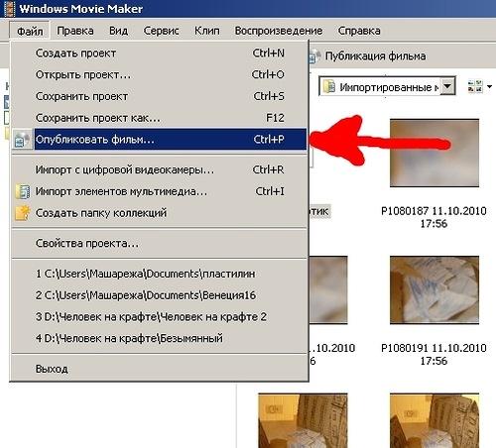The height and width of the screenshot is (448, 496).
Task: Choose Импорт с цифровой видеокамеры…
Action: point(160,169)
